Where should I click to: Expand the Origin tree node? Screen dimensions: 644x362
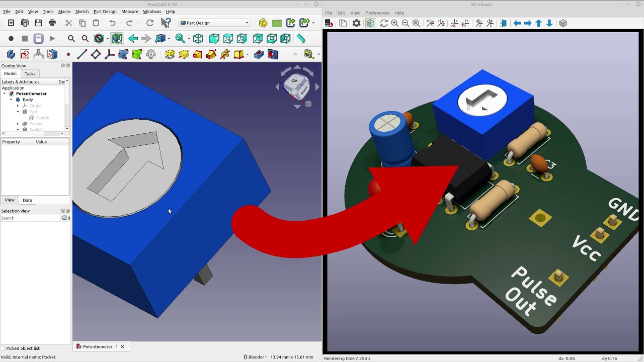[x=18, y=106]
